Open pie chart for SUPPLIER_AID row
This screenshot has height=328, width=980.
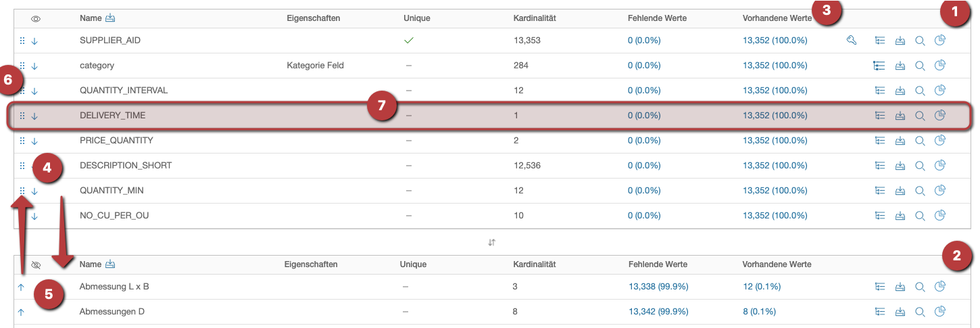pyautogui.click(x=939, y=41)
